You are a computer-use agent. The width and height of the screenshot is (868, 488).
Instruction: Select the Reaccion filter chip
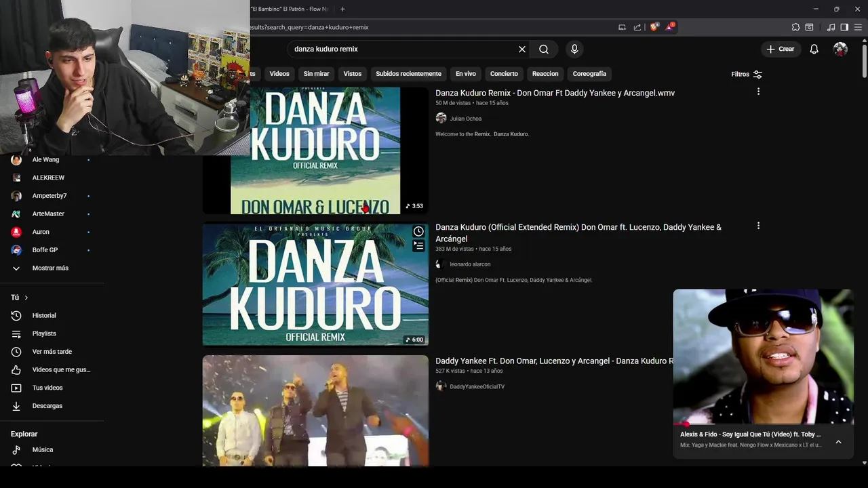(x=545, y=74)
